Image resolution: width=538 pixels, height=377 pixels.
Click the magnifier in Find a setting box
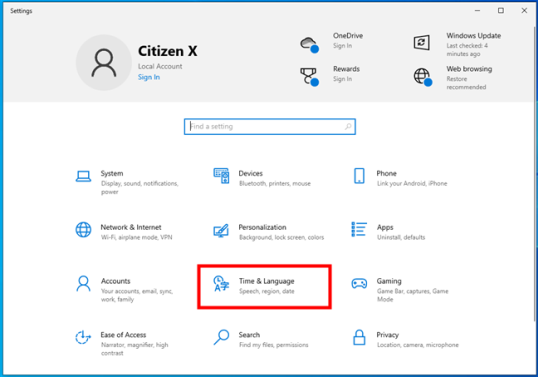coord(348,127)
